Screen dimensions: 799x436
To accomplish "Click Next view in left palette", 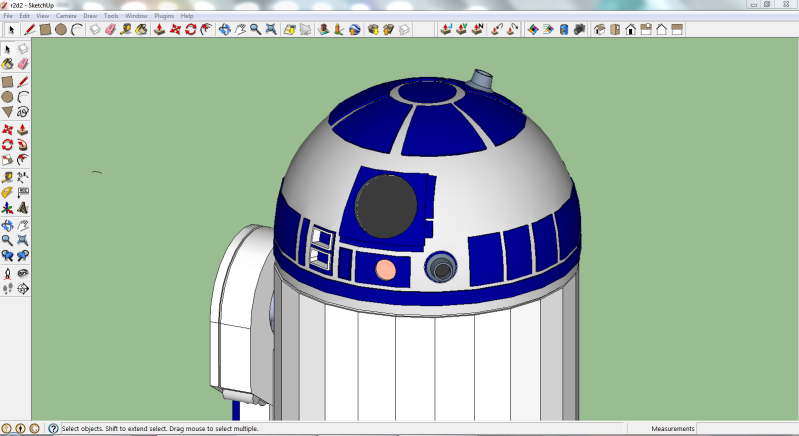I will coord(23,256).
